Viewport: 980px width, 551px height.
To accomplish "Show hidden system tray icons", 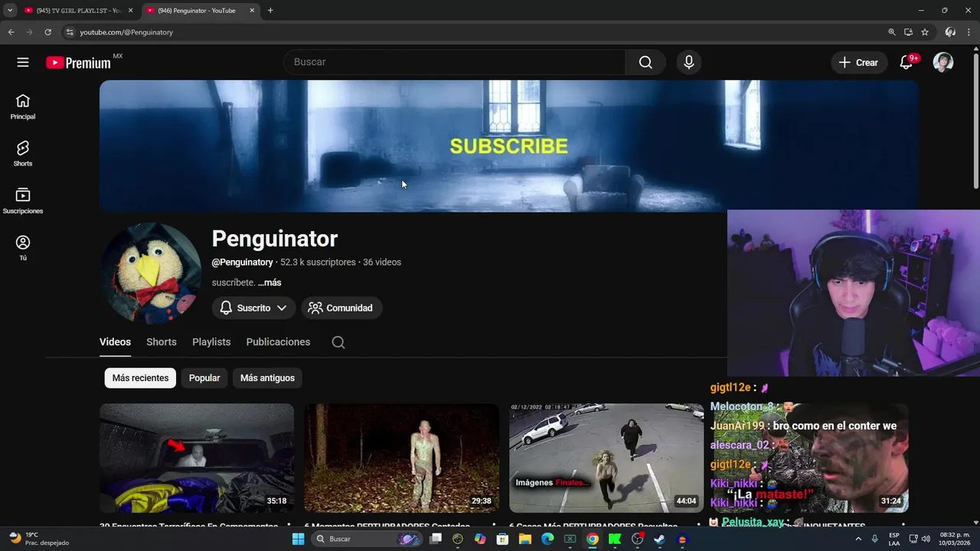I will pos(858,539).
